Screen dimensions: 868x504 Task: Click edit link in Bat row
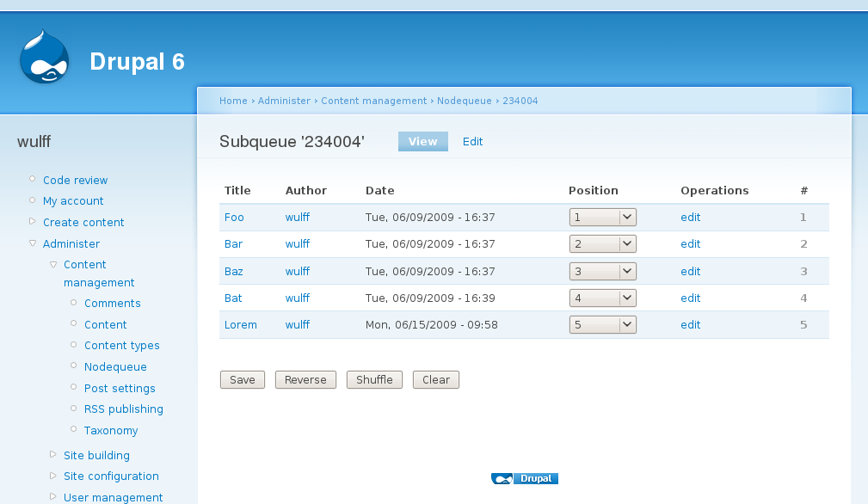pos(690,298)
